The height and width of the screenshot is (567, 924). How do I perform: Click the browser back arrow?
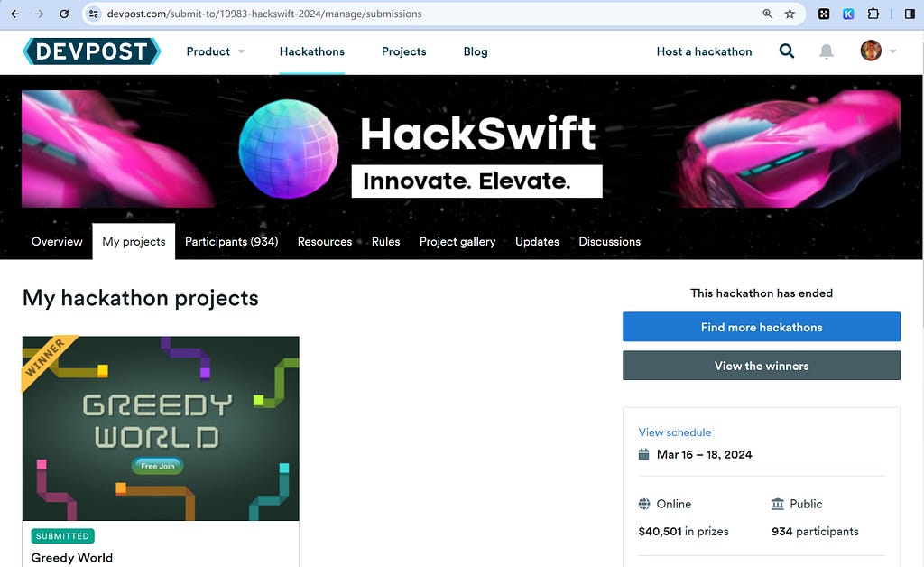tap(15, 14)
